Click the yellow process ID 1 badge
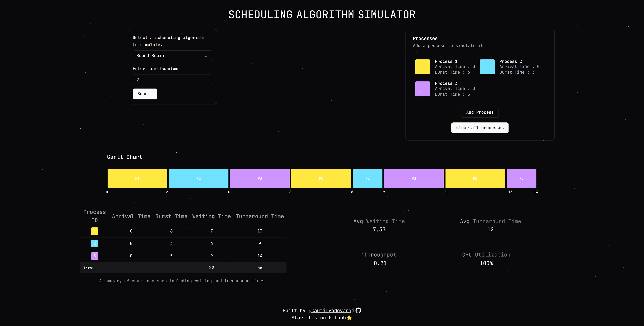This screenshot has width=644, height=326. click(x=94, y=231)
